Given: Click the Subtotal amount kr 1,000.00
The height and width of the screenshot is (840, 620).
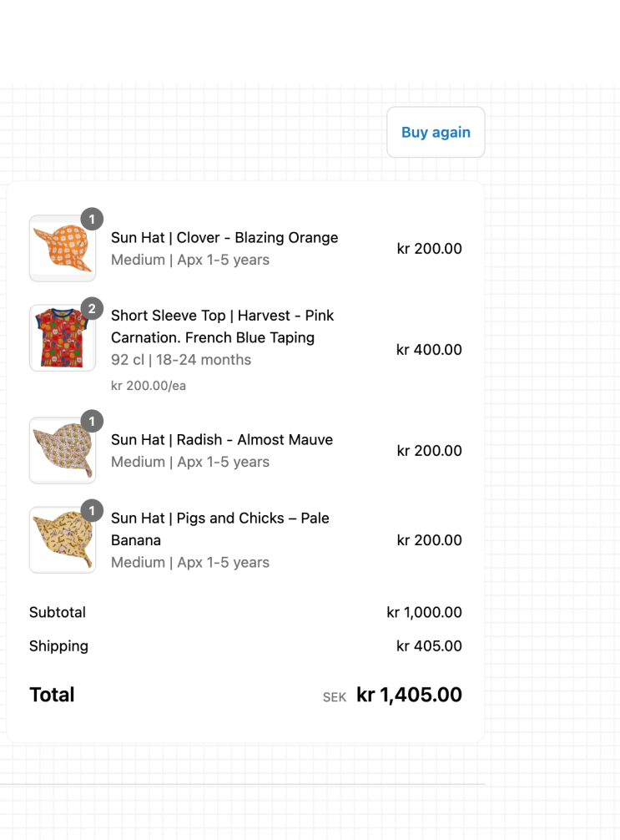Looking at the screenshot, I should coord(424,612).
